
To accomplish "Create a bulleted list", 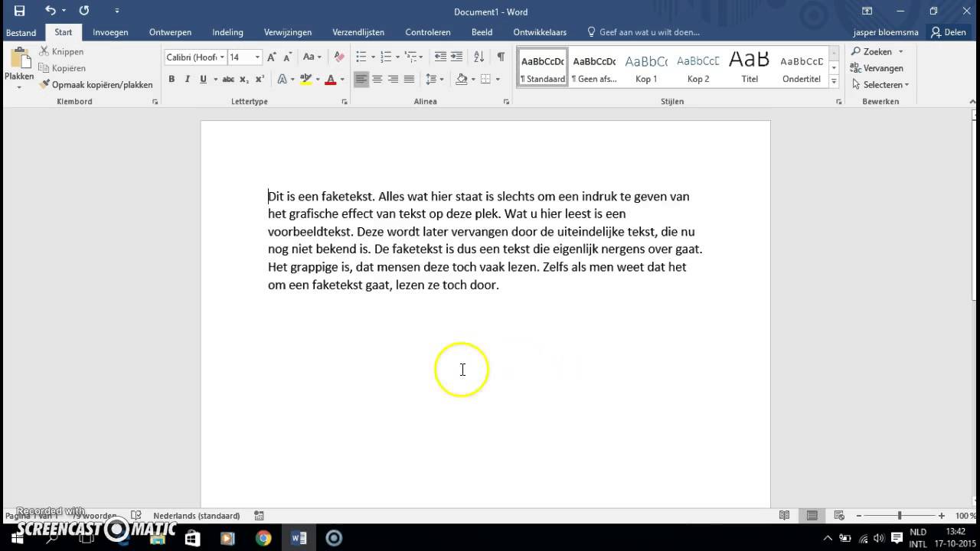I will click(x=361, y=57).
